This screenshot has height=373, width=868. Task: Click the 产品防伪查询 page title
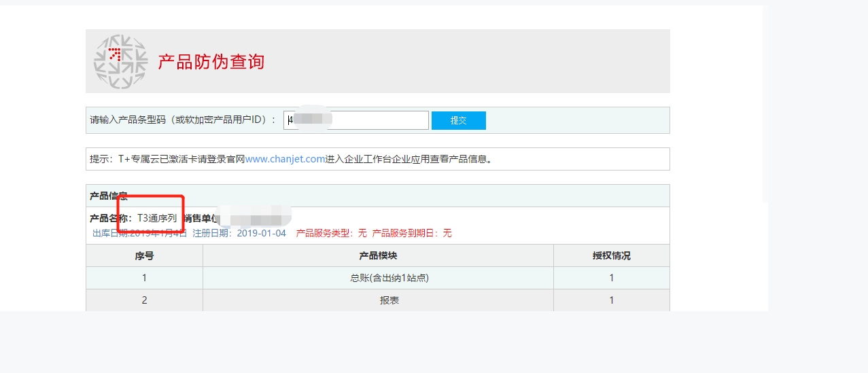(x=211, y=62)
